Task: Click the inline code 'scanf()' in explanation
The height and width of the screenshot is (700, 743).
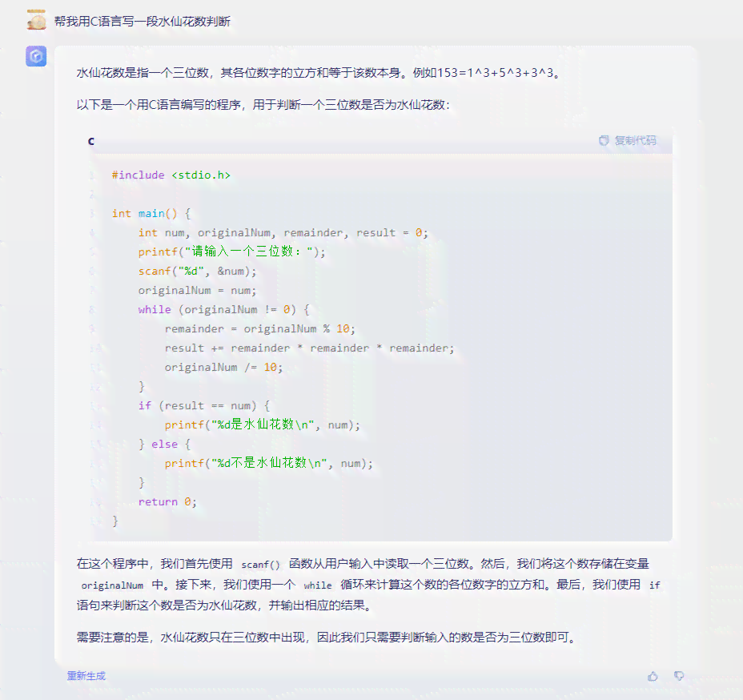Action: click(x=261, y=565)
